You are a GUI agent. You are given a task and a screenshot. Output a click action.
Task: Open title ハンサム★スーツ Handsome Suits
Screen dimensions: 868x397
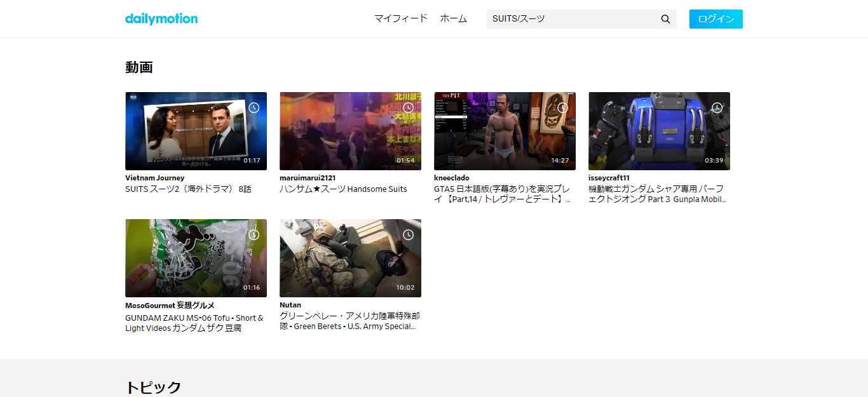343,189
